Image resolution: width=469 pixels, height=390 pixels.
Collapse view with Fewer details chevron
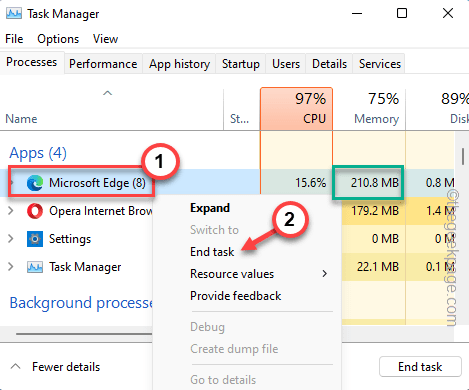(x=15, y=367)
